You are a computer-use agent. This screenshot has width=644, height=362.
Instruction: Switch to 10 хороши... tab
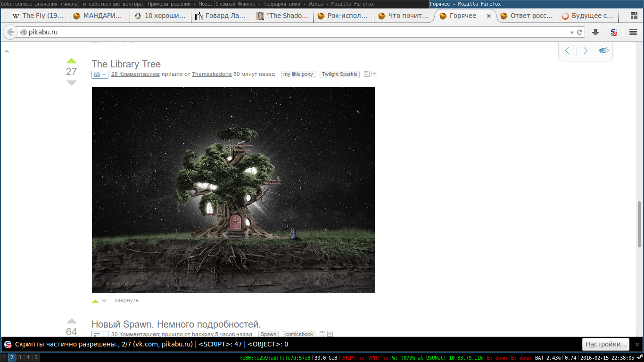point(160,16)
